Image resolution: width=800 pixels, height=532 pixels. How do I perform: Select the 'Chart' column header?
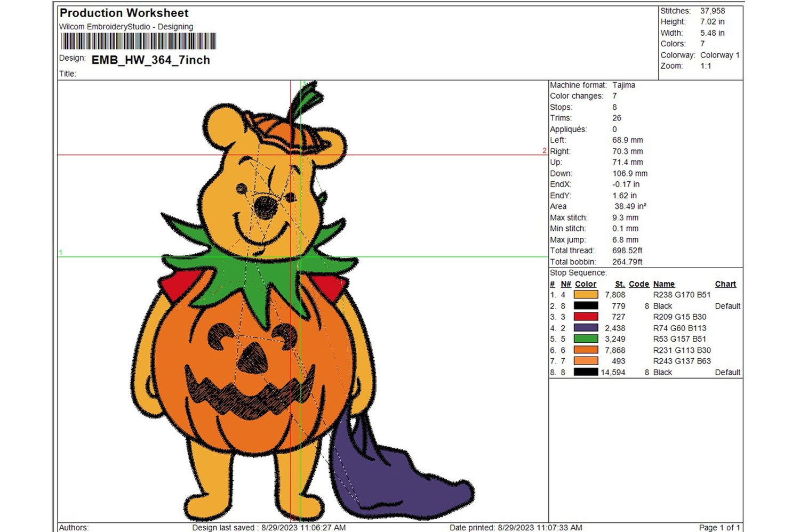pos(725,284)
